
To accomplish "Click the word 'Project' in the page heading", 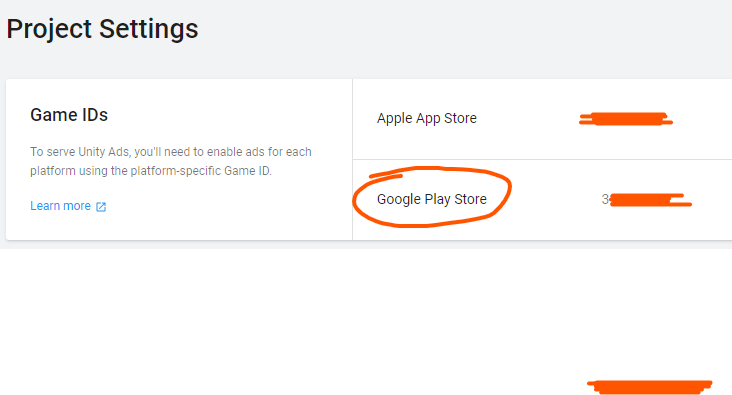I will (49, 29).
